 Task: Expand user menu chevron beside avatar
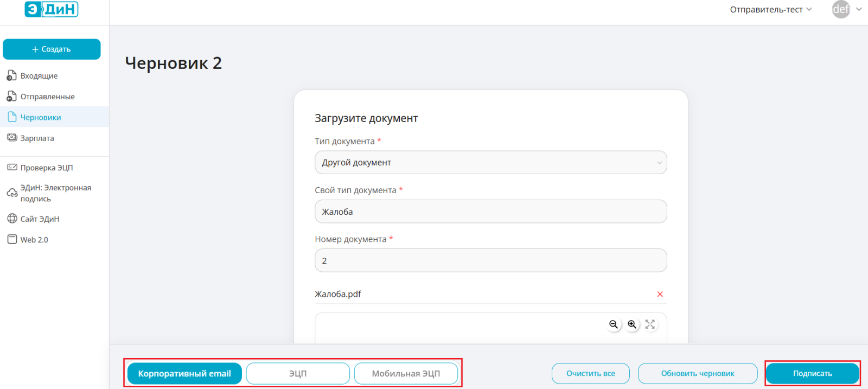tap(859, 9)
